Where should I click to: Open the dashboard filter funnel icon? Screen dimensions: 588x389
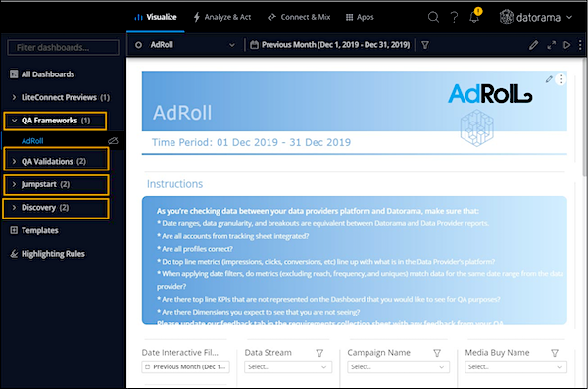pyautogui.click(x=425, y=45)
